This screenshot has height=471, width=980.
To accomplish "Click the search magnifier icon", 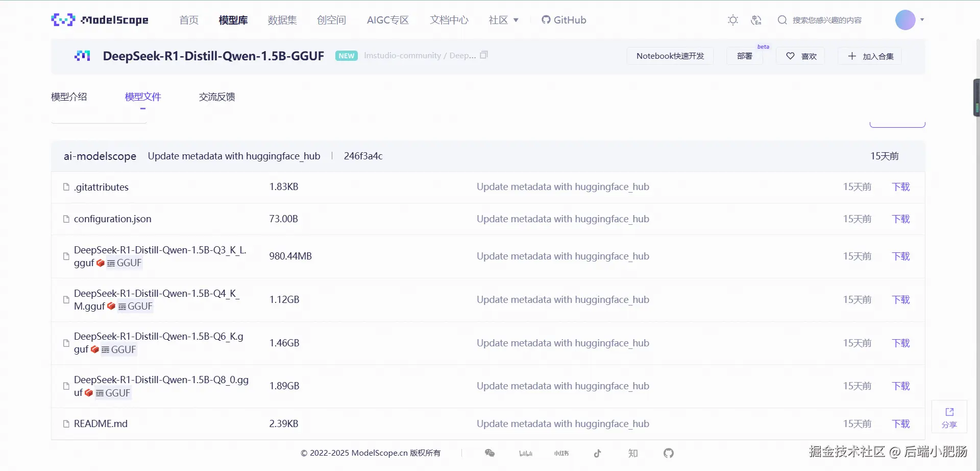I will pyautogui.click(x=782, y=20).
